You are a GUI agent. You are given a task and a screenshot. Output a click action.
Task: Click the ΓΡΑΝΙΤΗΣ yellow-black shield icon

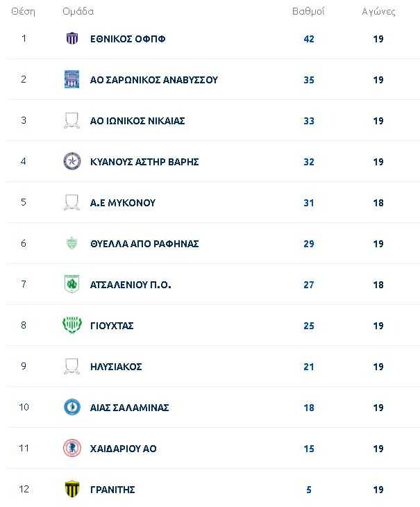[x=72, y=488]
